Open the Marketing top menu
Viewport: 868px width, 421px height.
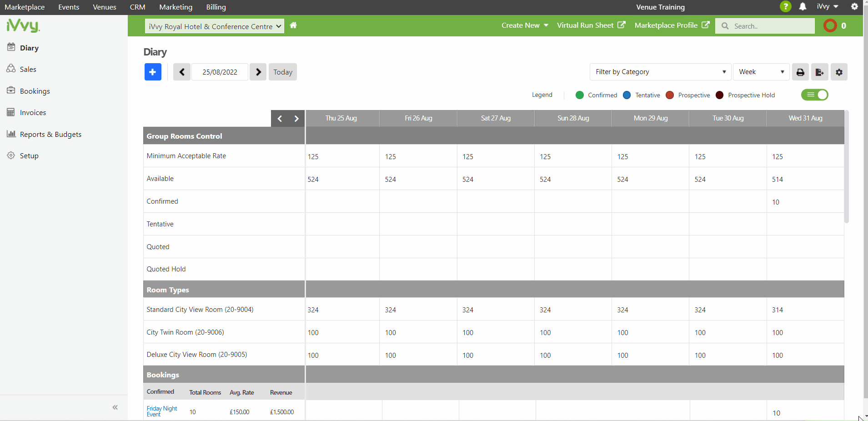(176, 7)
